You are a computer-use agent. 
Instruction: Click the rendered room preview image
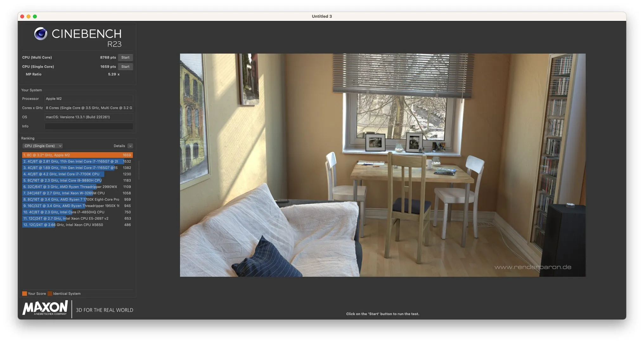(x=383, y=165)
